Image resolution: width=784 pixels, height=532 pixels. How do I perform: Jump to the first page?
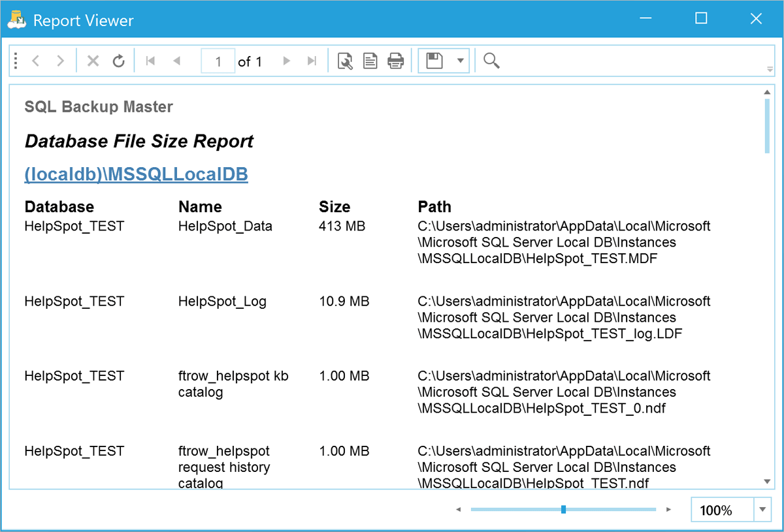(151, 61)
